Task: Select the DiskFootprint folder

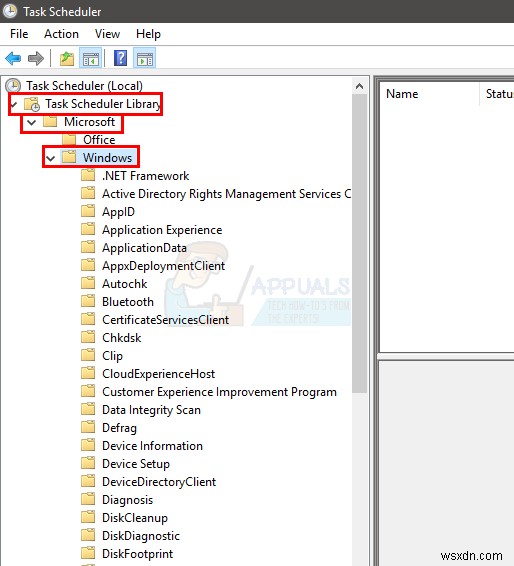Action: 138,554
